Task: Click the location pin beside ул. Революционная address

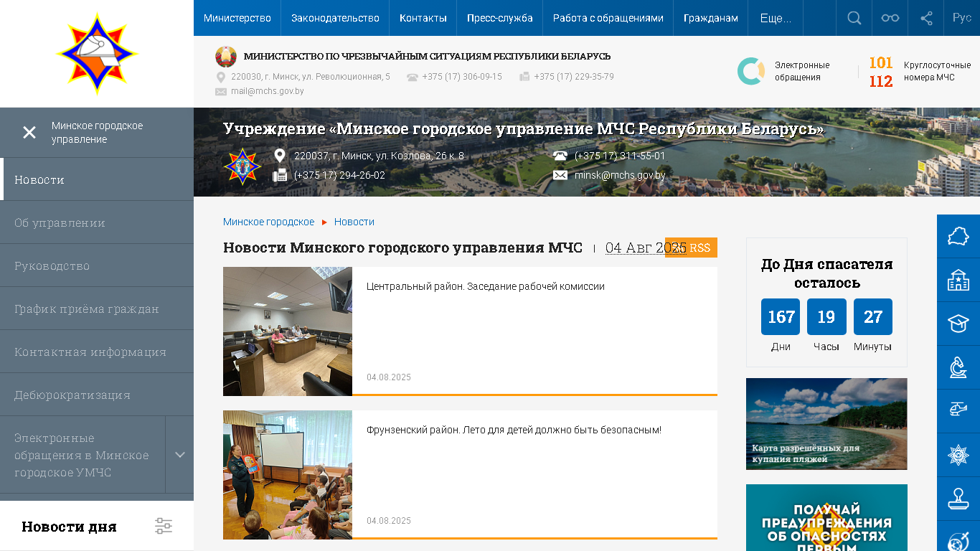Action: coord(221,77)
